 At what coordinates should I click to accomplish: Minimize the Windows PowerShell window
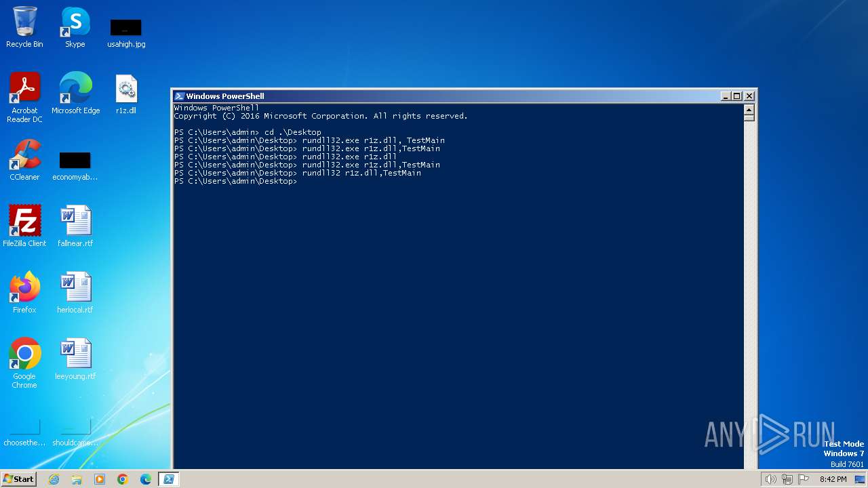725,96
